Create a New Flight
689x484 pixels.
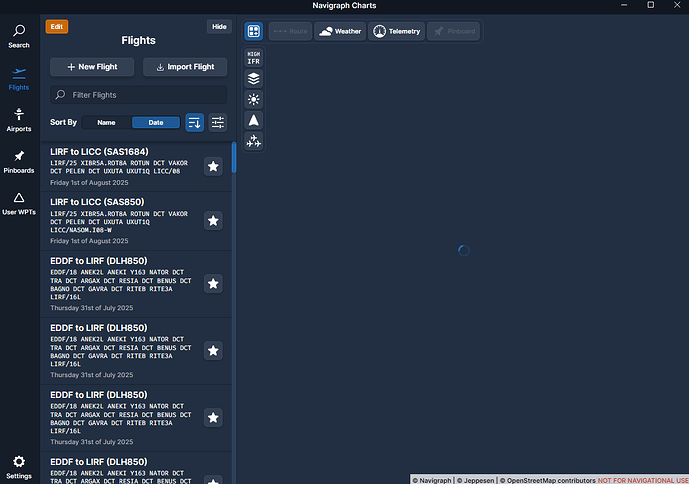coord(92,67)
